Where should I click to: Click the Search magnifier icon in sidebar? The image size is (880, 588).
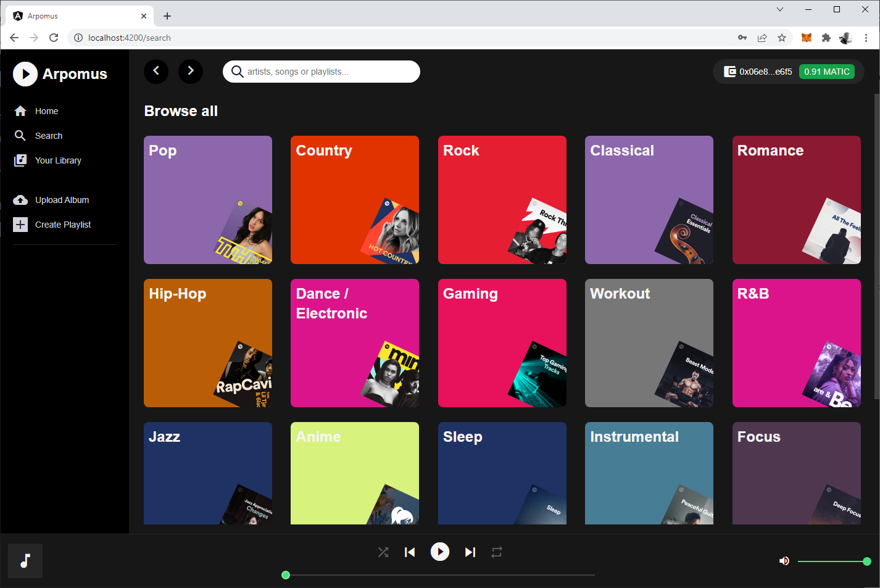20,136
